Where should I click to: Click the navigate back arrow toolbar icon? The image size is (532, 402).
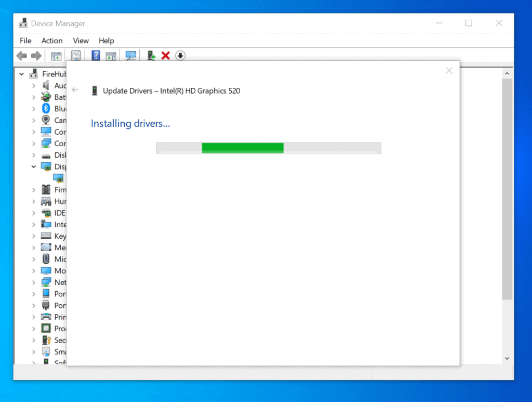pyautogui.click(x=21, y=55)
